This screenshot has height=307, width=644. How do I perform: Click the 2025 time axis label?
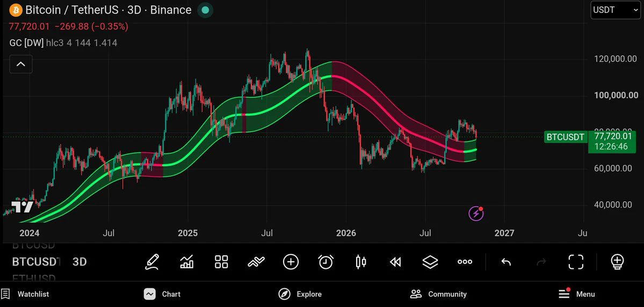click(187, 233)
